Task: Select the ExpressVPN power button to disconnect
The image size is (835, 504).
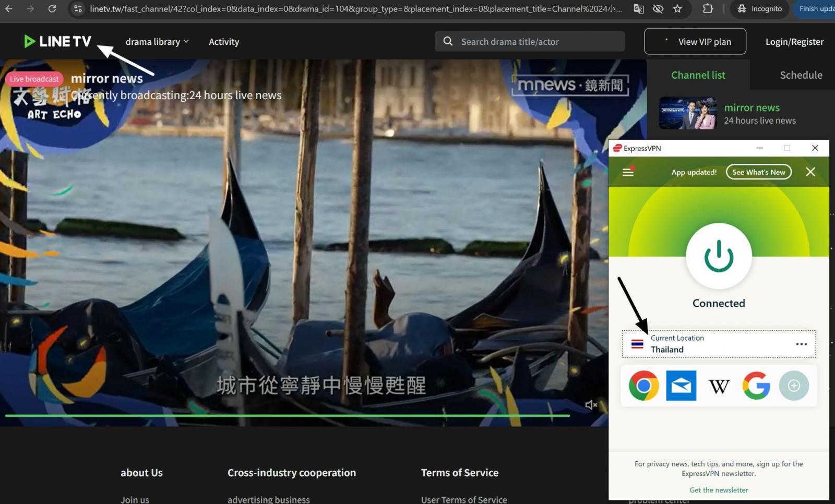Action: point(719,256)
